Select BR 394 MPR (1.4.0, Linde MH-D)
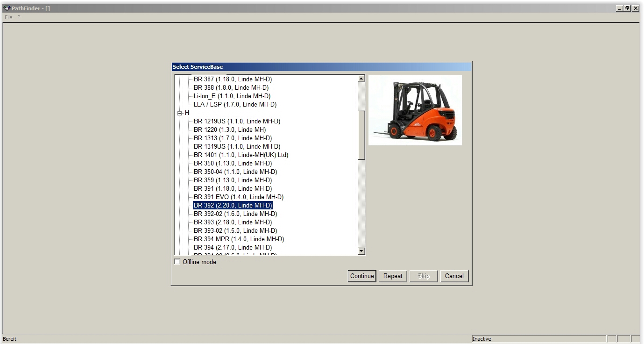 pos(239,239)
